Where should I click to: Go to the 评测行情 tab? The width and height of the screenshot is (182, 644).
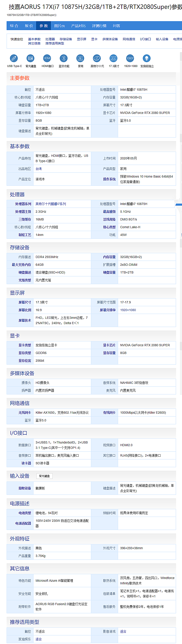pyautogui.click(x=99, y=26)
